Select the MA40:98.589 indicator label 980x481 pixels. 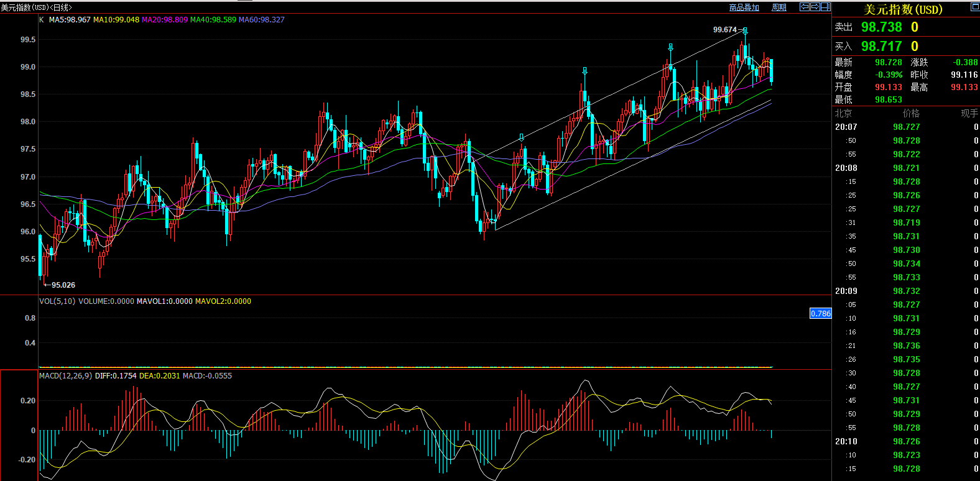(x=213, y=20)
